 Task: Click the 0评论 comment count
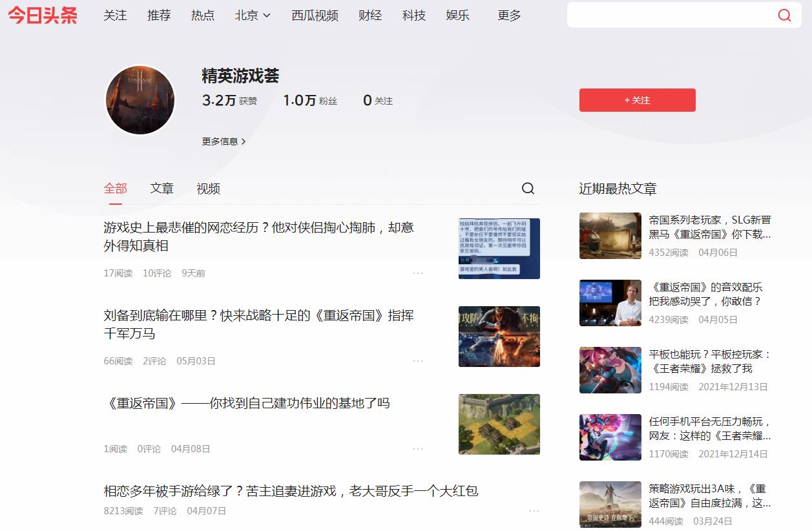point(149,449)
